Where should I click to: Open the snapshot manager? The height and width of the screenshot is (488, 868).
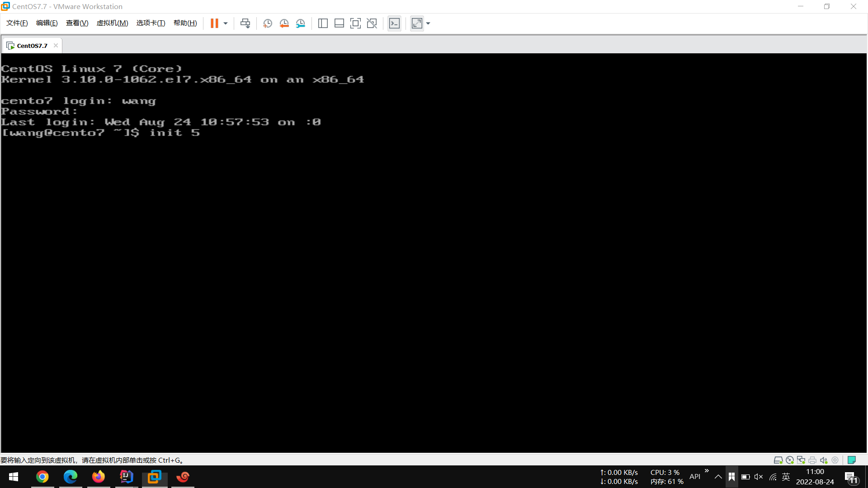tap(301, 23)
